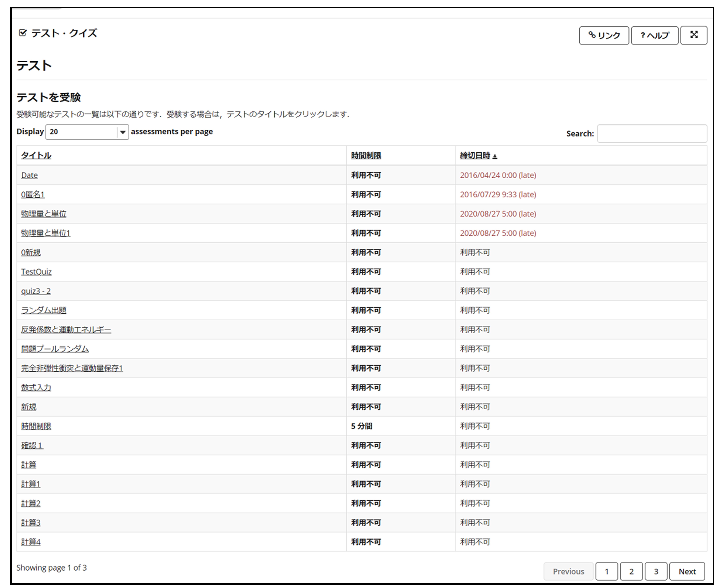716x588 pixels.
Task: Open the ランダム出題 test
Action: (x=44, y=310)
